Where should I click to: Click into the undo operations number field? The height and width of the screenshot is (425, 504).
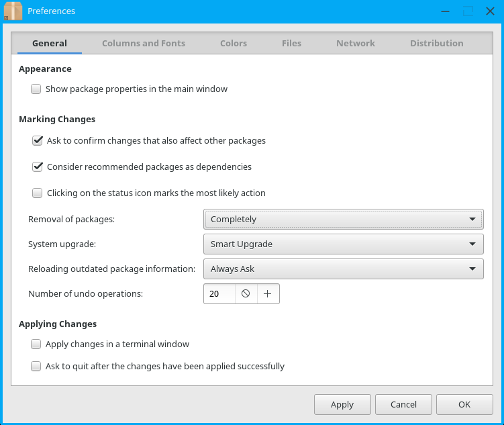[x=219, y=294]
